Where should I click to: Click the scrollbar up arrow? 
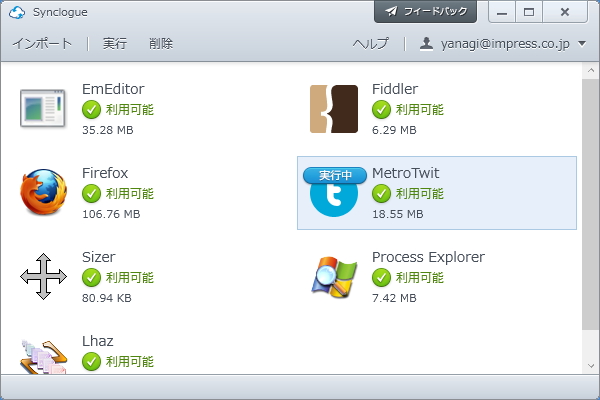click(591, 70)
